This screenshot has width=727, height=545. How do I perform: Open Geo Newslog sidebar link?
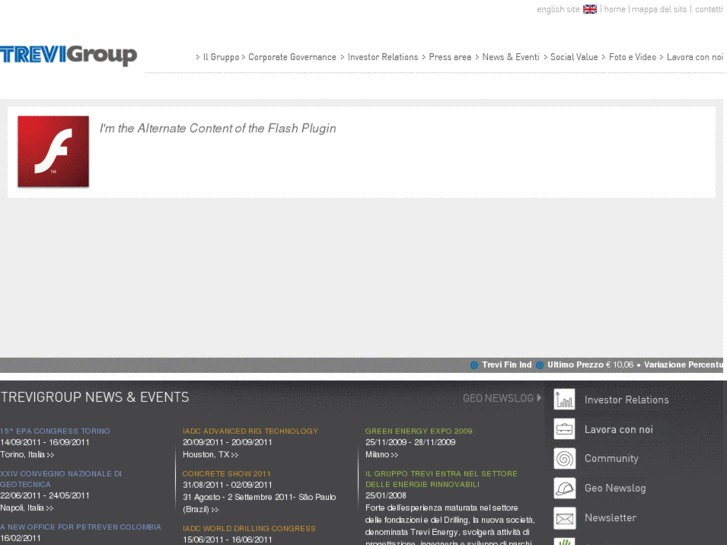(x=615, y=488)
